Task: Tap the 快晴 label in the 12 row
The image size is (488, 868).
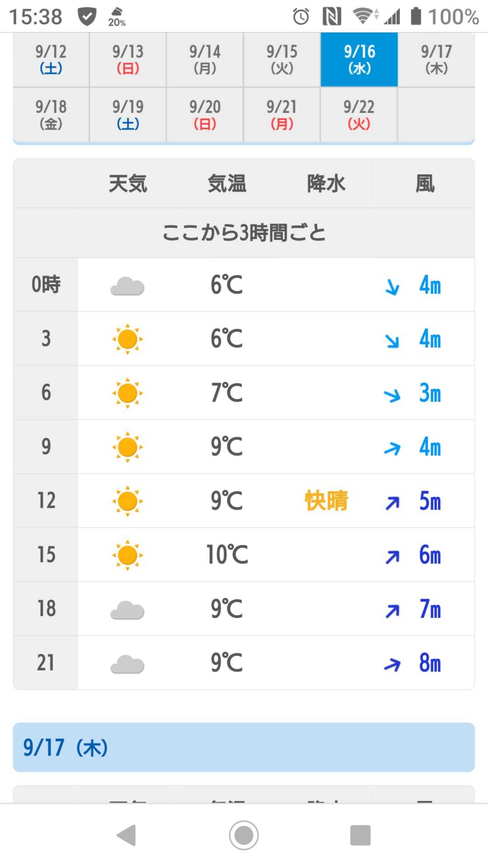Action: [x=326, y=501]
